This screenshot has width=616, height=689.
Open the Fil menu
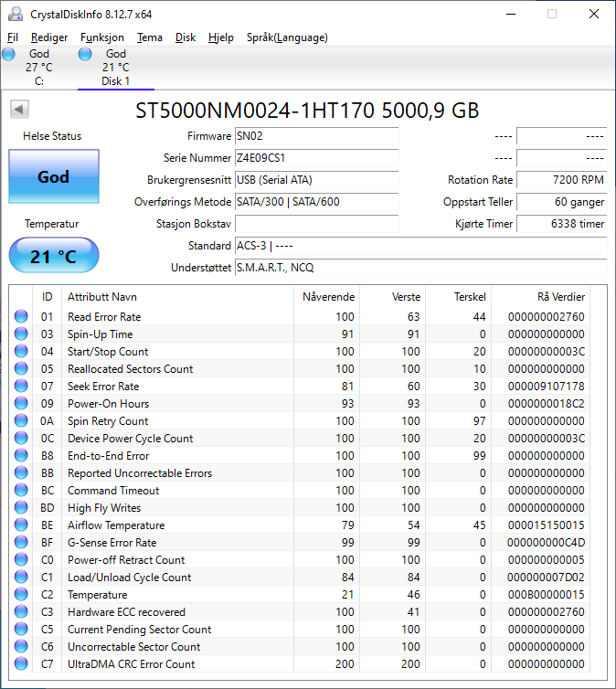tap(13, 37)
